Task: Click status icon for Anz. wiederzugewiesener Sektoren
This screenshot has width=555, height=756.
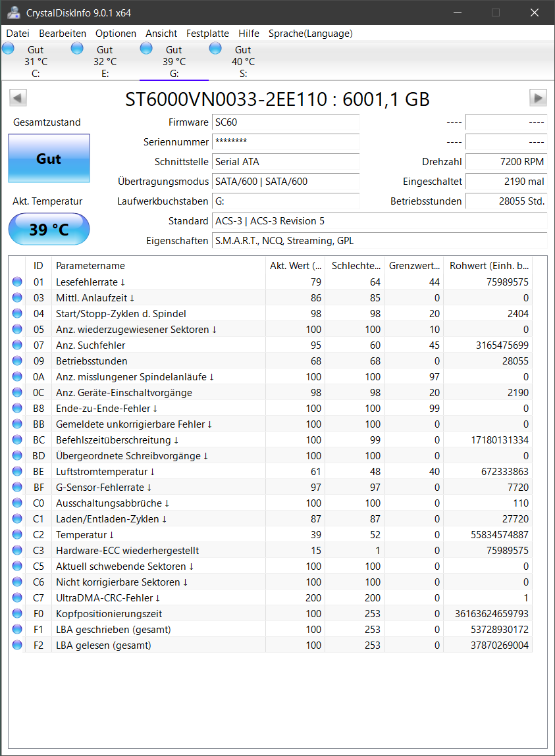Action: (17, 329)
